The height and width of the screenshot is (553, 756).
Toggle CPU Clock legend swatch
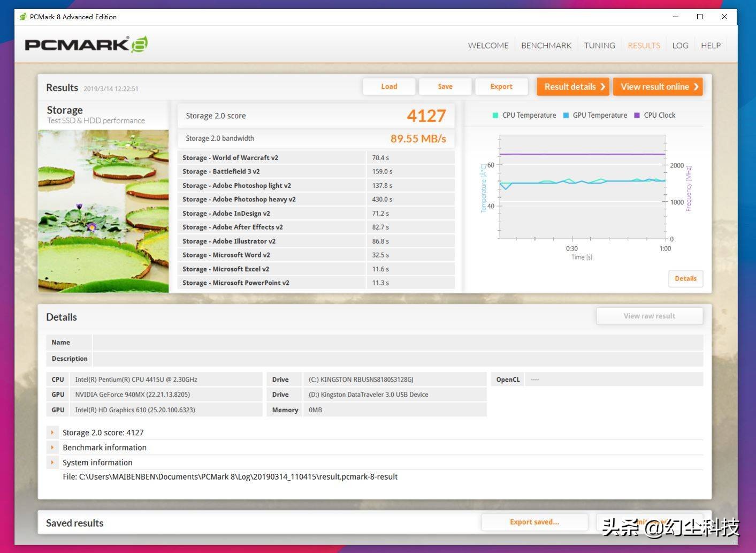click(x=637, y=115)
